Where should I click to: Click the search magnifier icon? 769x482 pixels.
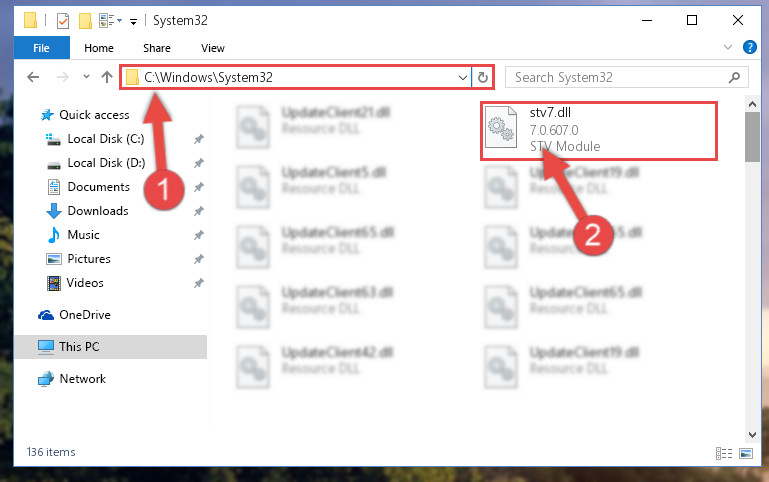point(734,77)
